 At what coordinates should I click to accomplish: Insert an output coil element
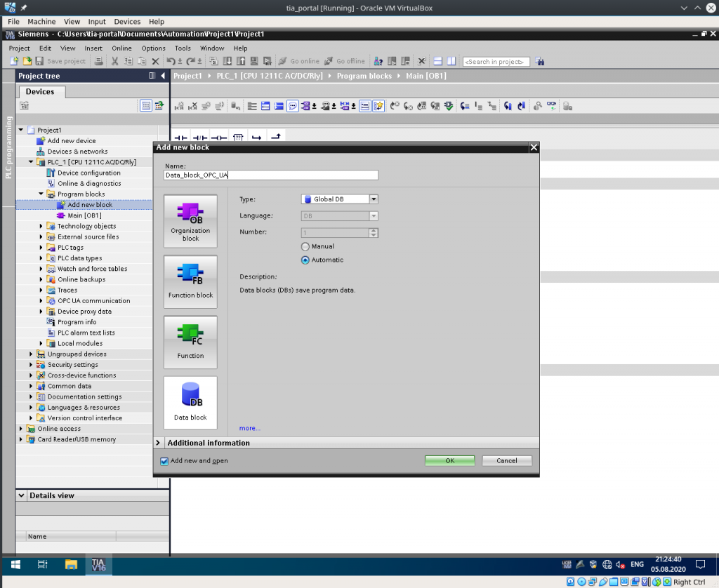click(x=219, y=137)
